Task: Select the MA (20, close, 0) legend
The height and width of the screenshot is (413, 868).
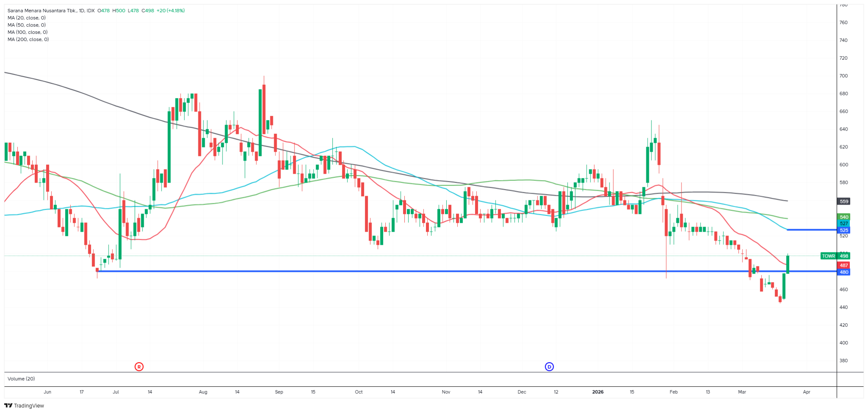Action: click(26, 18)
